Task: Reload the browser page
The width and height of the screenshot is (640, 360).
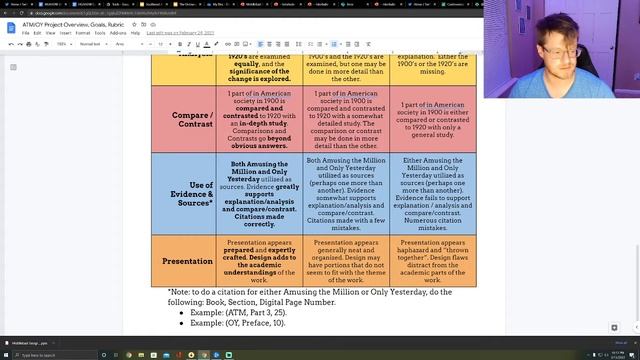Action: coord(21,13)
